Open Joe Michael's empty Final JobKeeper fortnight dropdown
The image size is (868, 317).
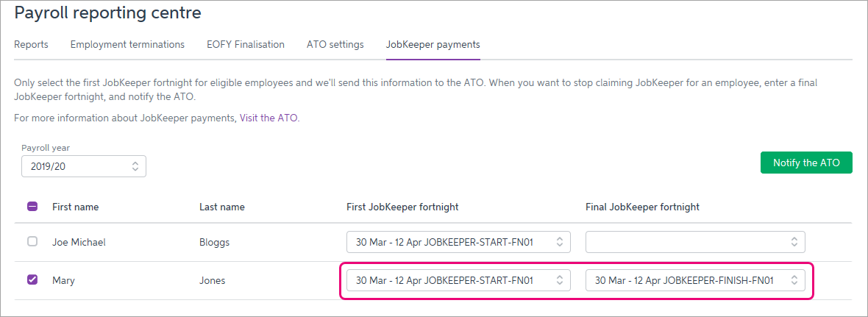[695, 241]
